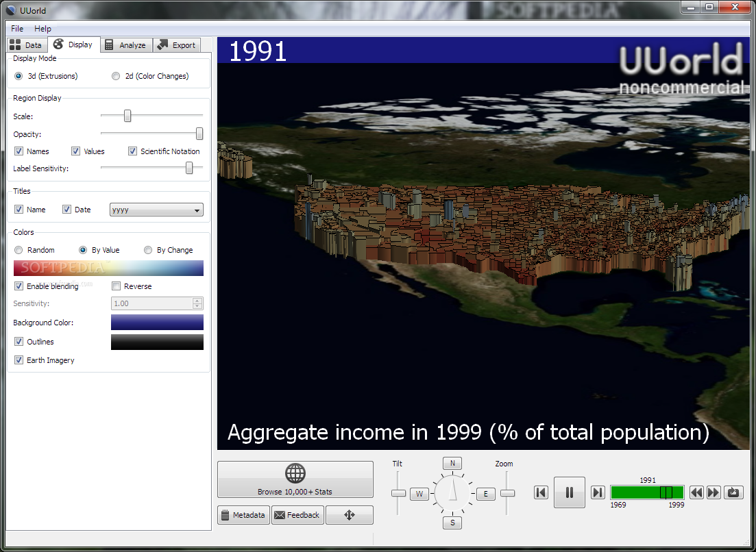Viewport: 756px width, 552px height.
Task: Switch to the Export tab
Action: pos(176,45)
